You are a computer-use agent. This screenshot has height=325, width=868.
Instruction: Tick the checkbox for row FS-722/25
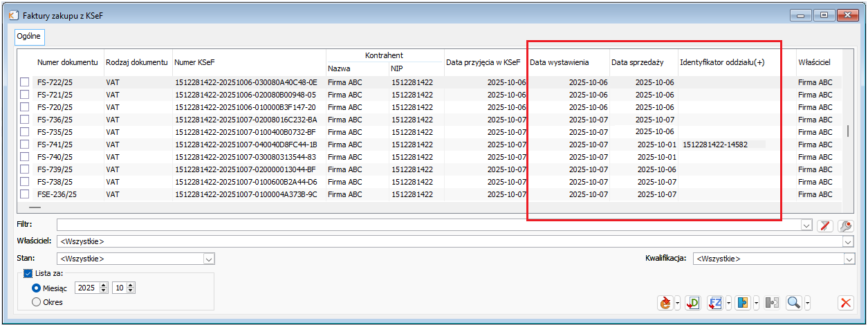coord(24,82)
